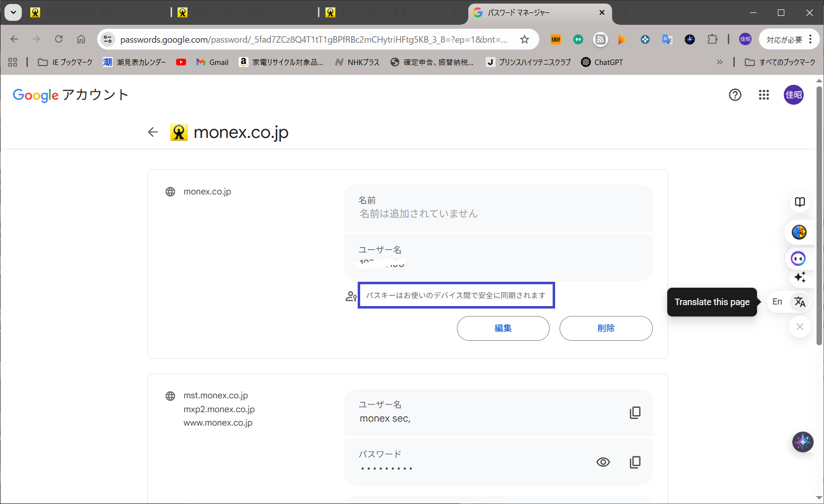Click the 名前 field
The image size is (824, 504).
498,208
